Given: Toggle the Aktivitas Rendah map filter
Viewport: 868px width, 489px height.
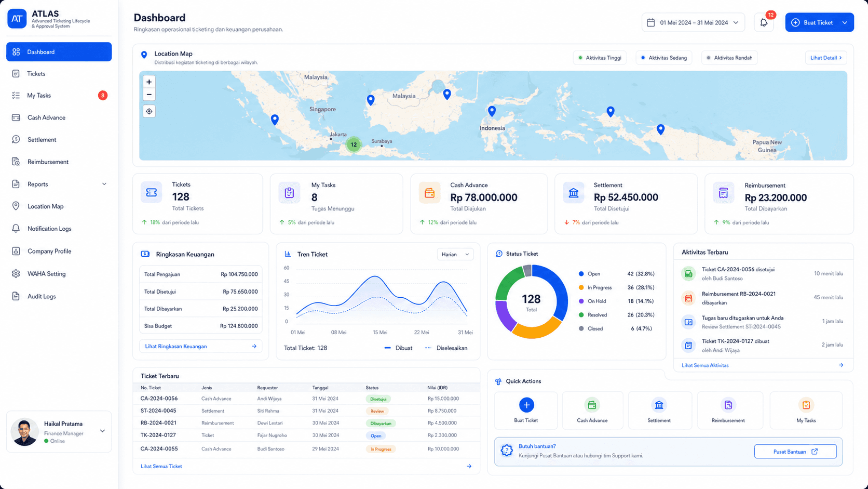Looking at the screenshot, I should (729, 58).
